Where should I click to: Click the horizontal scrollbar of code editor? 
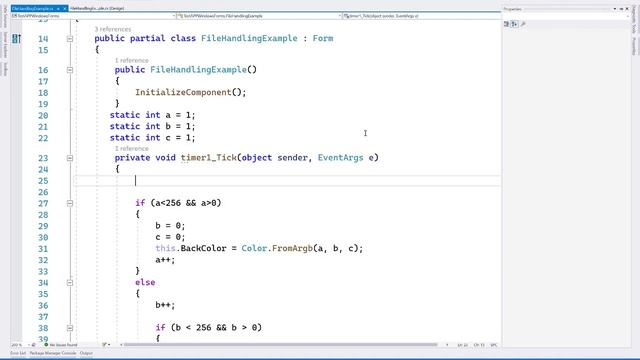280,345
